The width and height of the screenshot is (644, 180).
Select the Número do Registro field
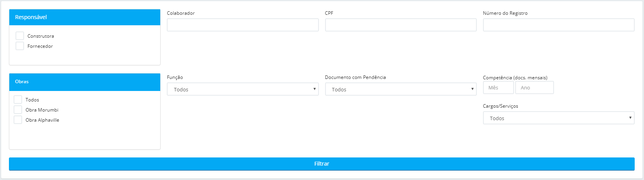tap(559, 25)
